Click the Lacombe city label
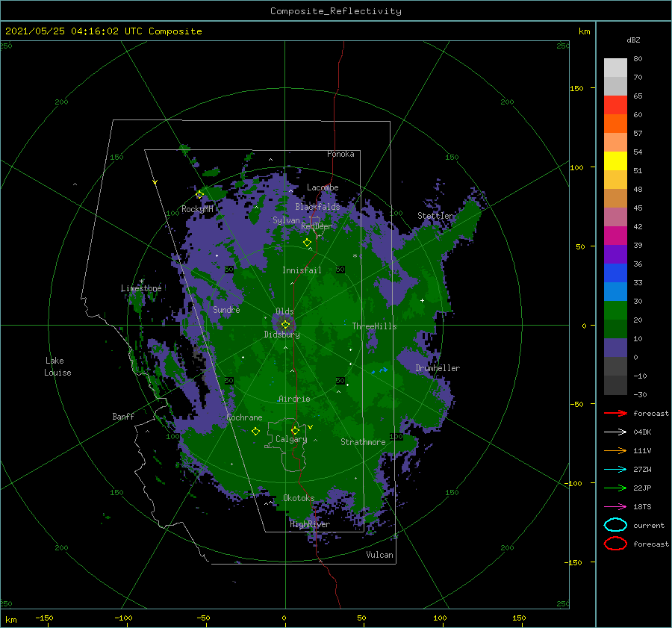The width and height of the screenshot is (672, 628). tap(323, 187)
